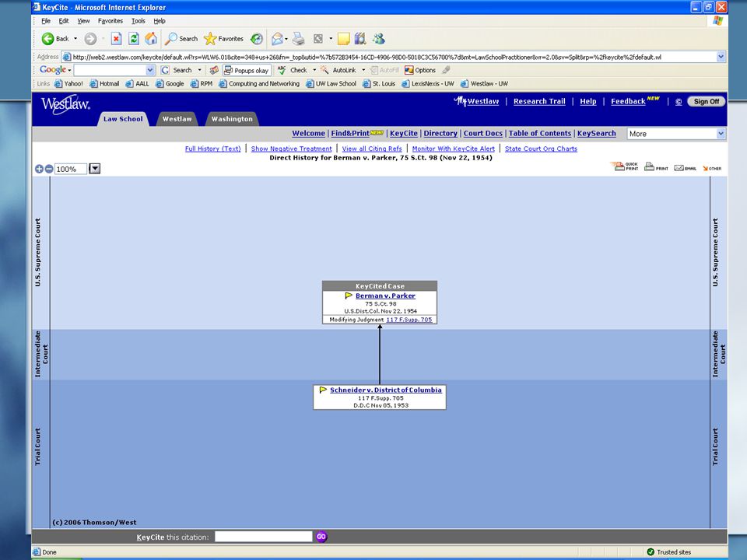Click the copyright symbol link in header

coord(679,101)
